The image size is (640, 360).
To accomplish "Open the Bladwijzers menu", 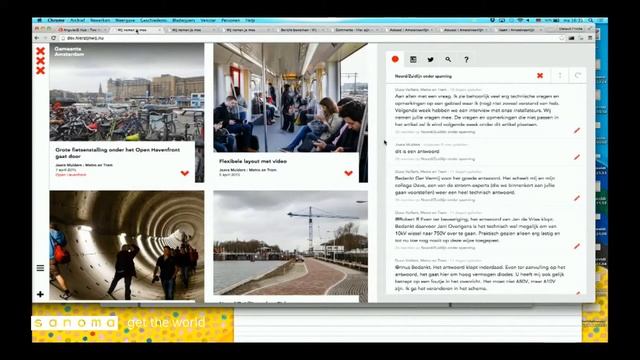I will click(184, 20).
